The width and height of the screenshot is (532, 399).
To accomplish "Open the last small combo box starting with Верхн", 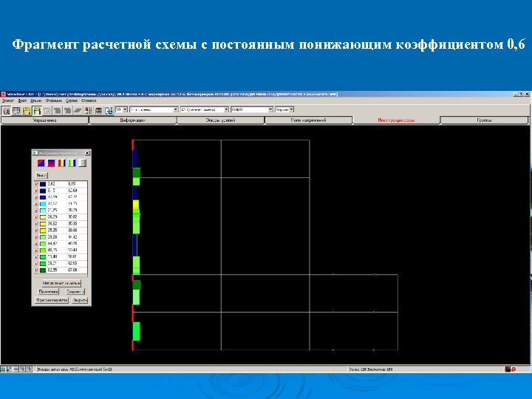I will click(x=284, y=109).
